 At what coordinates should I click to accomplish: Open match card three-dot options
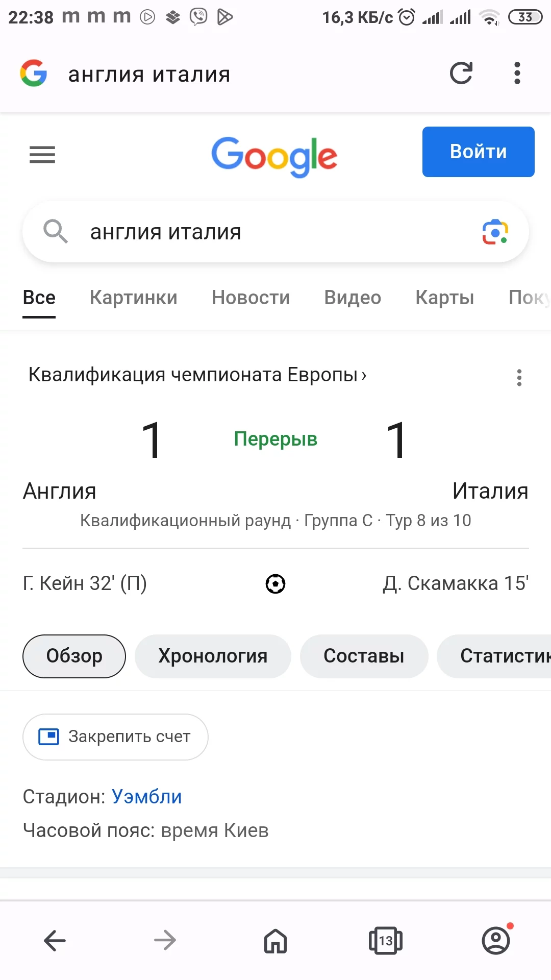[x=519, y=378]
